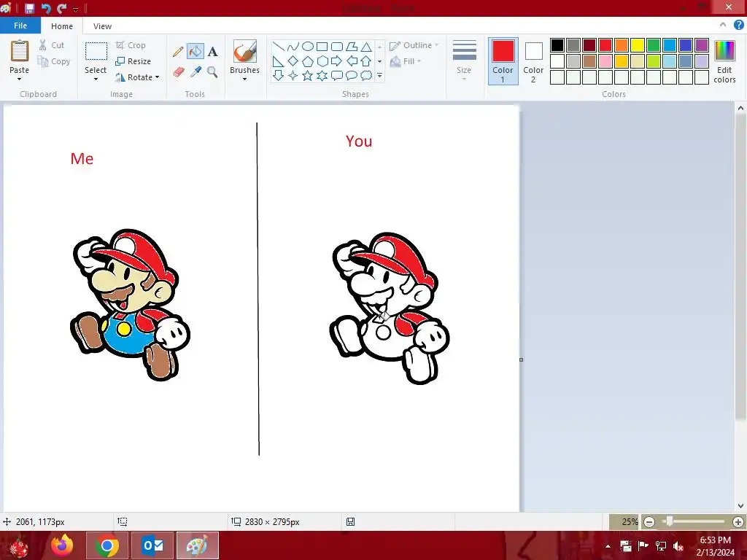Choose the Down arrow shape

[278, 76]
